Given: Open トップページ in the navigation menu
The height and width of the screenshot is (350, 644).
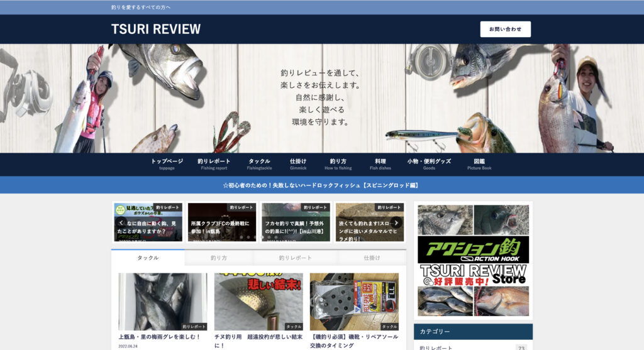Looking at the screenshot, I should pos(167,164).
